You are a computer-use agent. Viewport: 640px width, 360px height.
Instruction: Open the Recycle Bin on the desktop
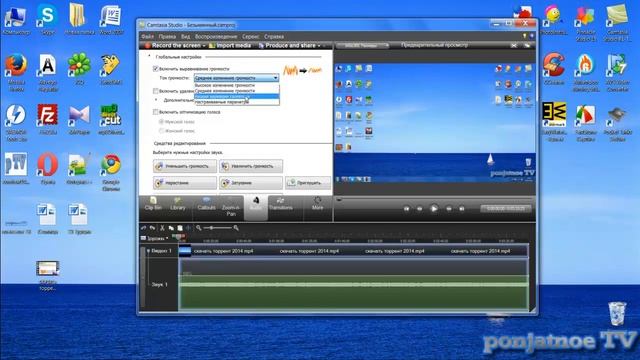617,313
